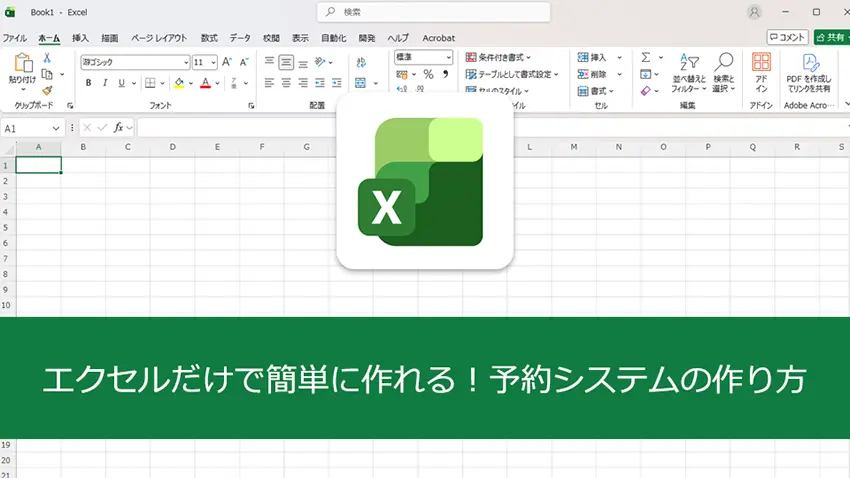Open font group dialog launcher
The image size is (850, 478).
[251, 106]
